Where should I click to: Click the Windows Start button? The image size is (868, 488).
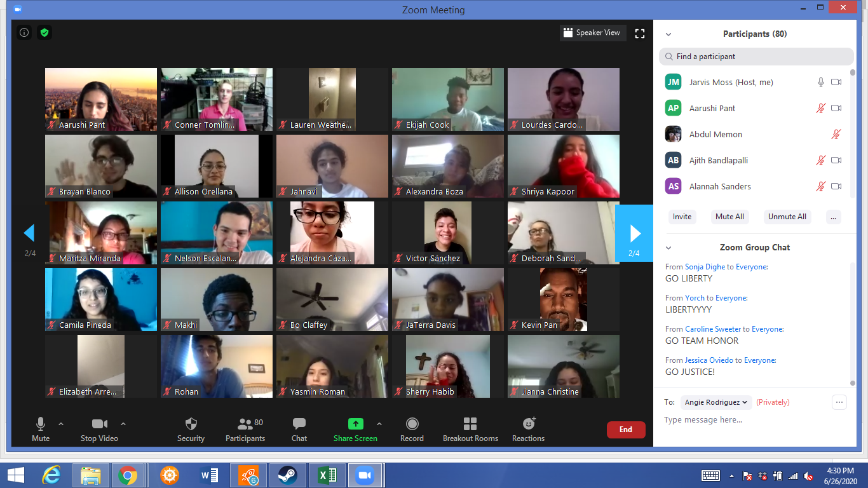pyautogui.click(x=15, y=475)
